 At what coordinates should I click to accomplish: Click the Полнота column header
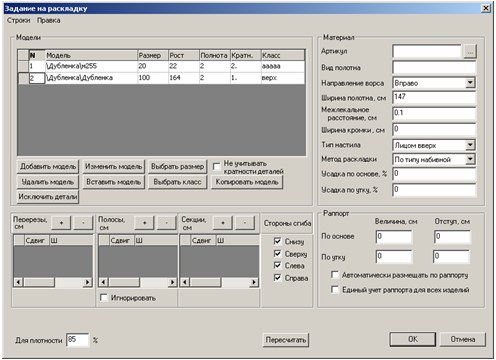(214, 55)
